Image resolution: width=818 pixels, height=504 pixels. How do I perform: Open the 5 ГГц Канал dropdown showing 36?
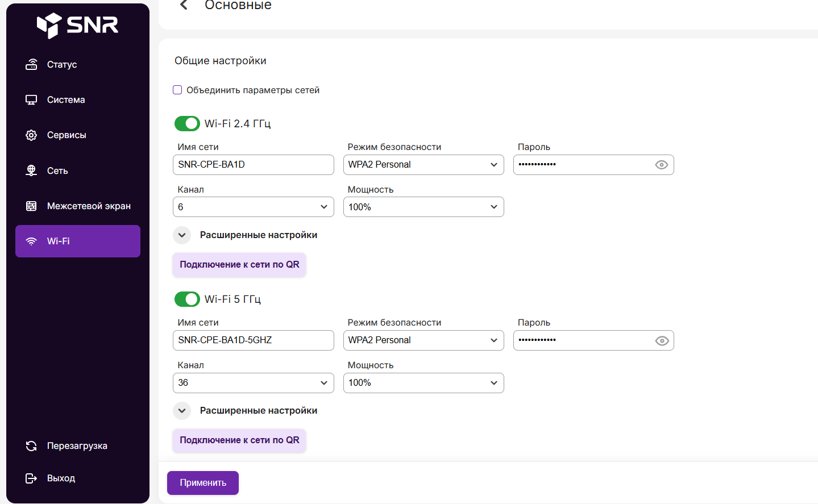[253, 383]
